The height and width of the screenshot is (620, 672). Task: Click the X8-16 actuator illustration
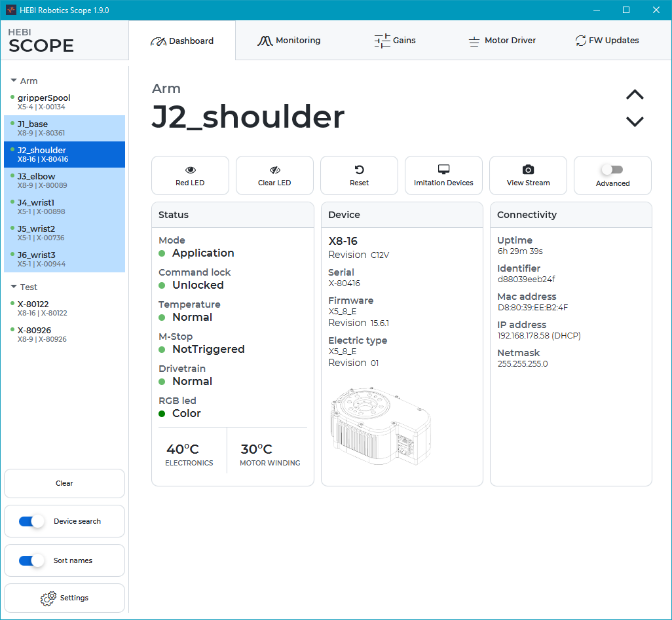click(x=380, y=424)
